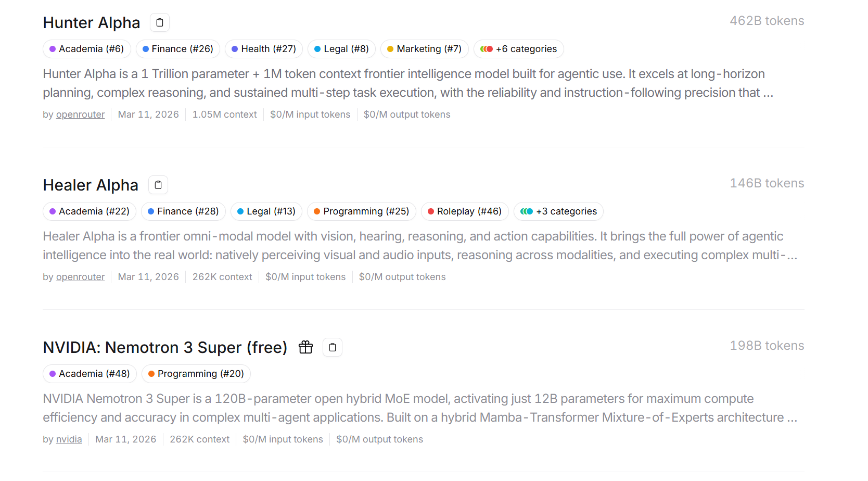Screen dimensions: 868x481
Task: Open the Marketing (#7) category tag
Action: pyautogui.click(x=424, y=49)
